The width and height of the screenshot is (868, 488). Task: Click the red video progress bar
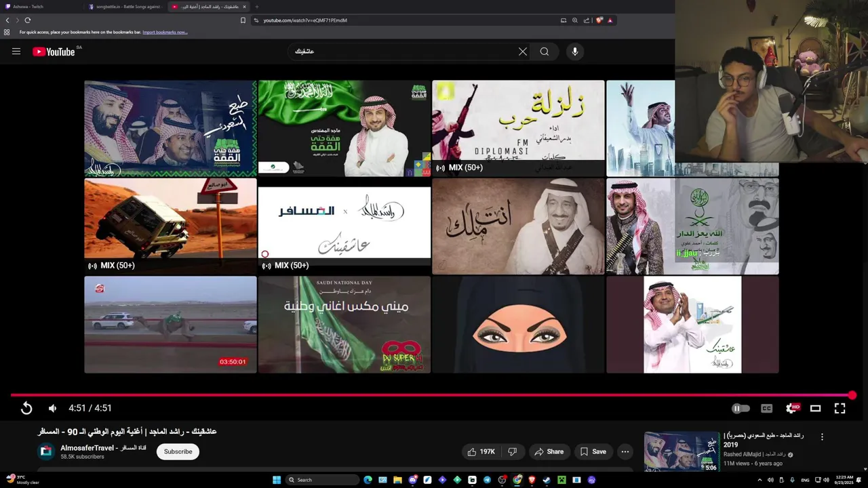click(x=431, y=395)
